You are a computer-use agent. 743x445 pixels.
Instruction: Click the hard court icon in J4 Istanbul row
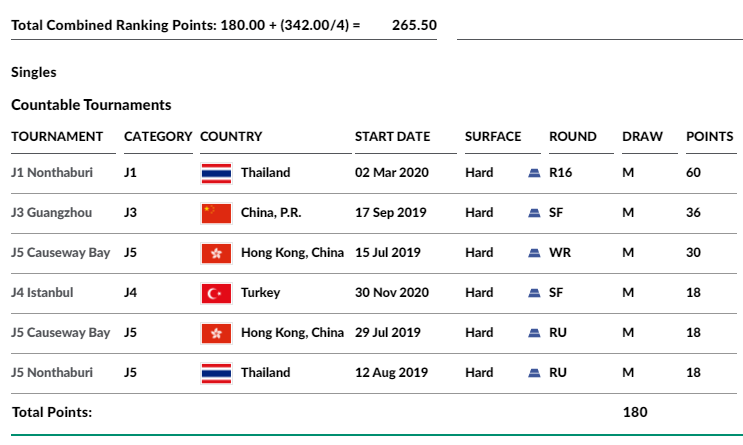534,293
